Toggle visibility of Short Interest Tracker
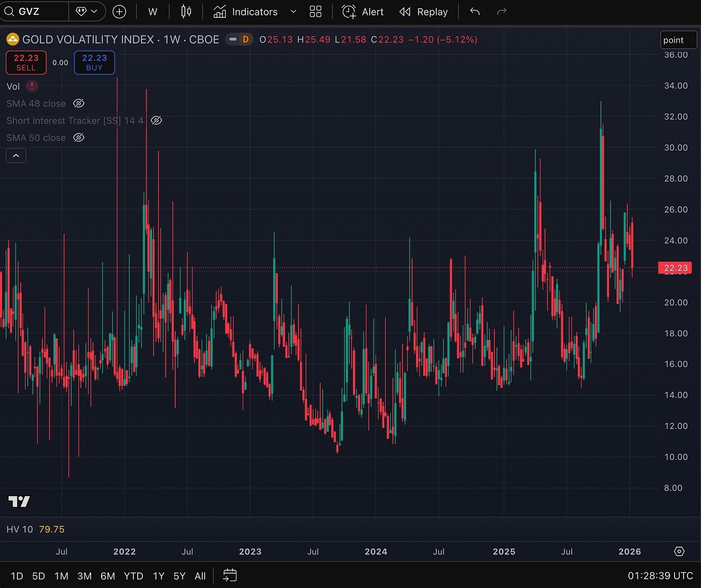The image size is (701, 588). (156, 120)
